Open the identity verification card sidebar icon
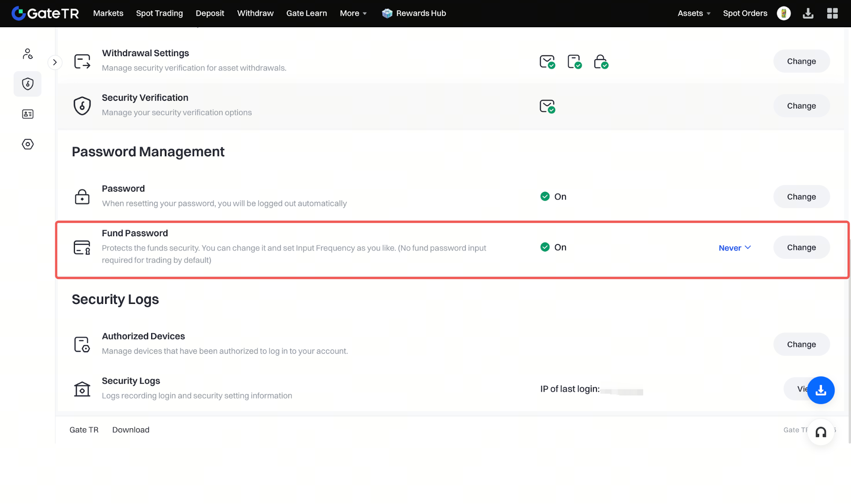 click(28, 114)
